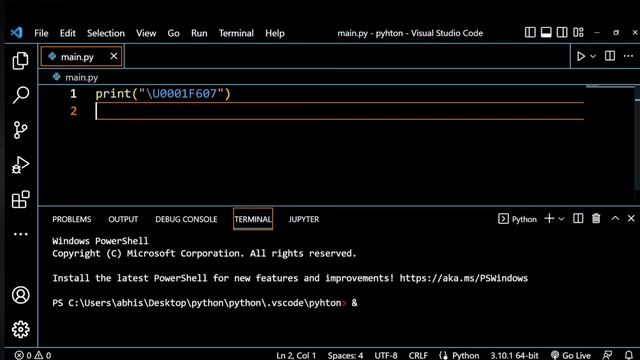The width and height of the screenshot is (640, 360).
Task: Open the Source Control view
Action: click(20, 130)
